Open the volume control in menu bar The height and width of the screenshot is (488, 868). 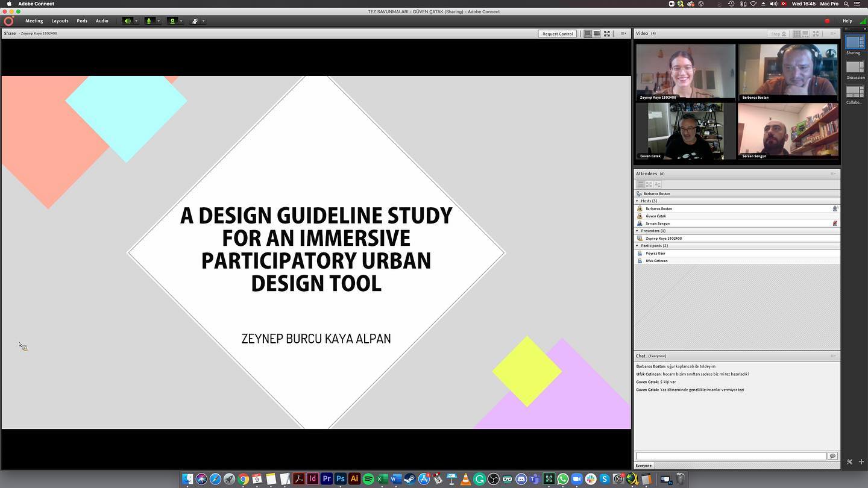(x=773, y=4)
